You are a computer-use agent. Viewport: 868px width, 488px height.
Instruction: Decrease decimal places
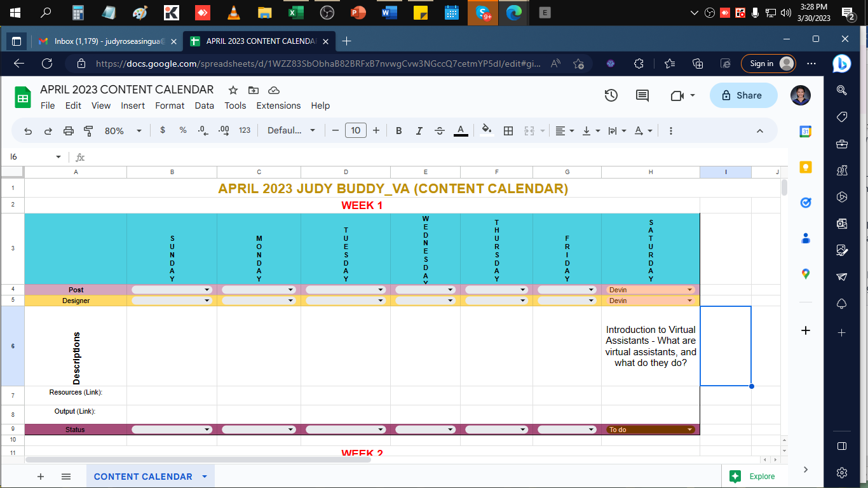[x=203, y=130]
